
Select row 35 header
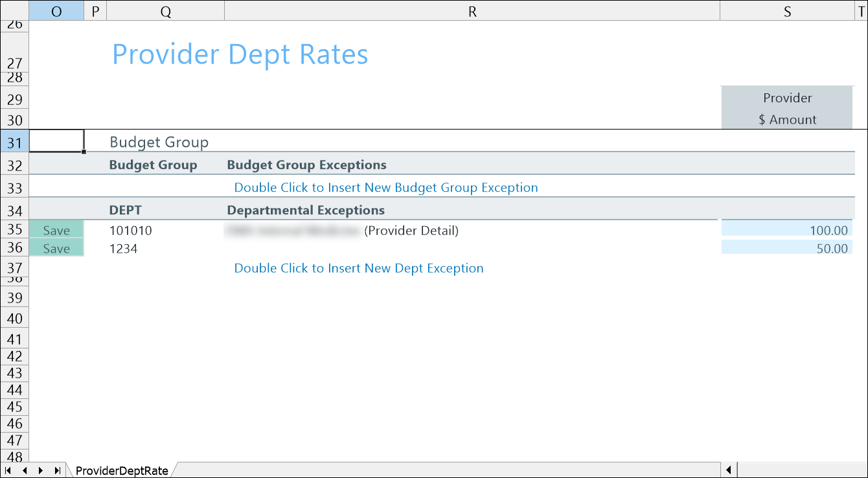(14, 230)
